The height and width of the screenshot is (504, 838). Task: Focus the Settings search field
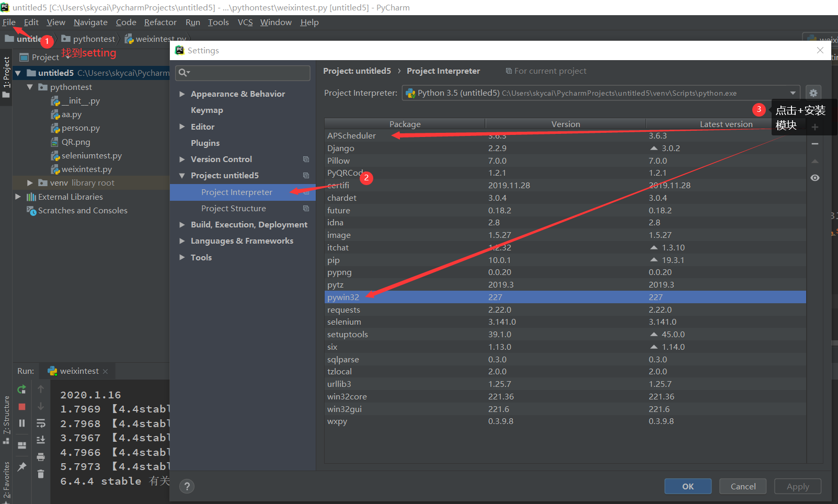click(x=243, y=73)
